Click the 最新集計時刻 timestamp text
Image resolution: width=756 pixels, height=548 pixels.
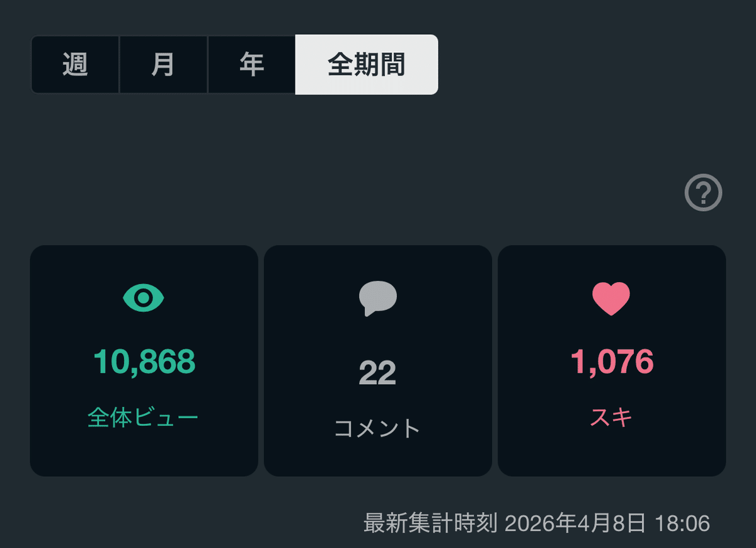click(431, 523)
